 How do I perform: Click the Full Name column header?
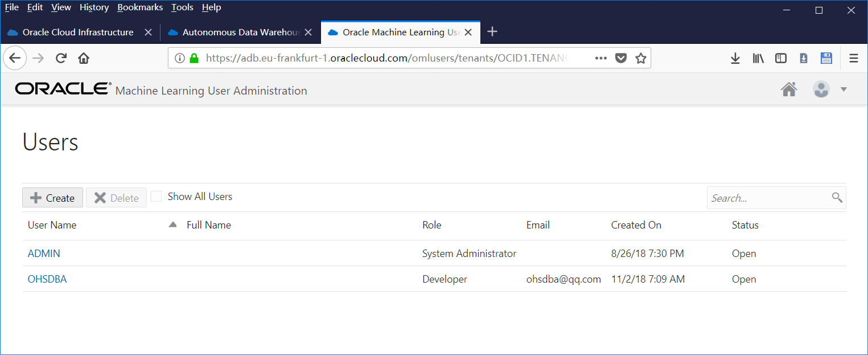(209, 225)
